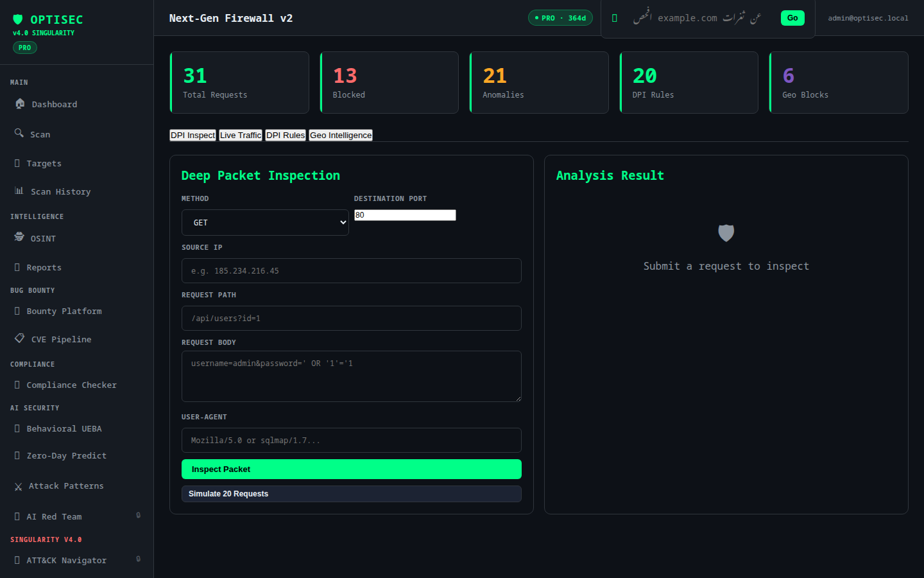Click the icon left of the search box
The width and height of the screenshot is (924, 578).
pyautogui.click(x=615, y=18)
